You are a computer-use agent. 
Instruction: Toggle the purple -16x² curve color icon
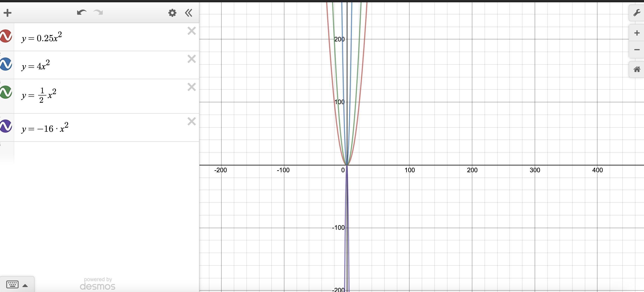click(6, 126)
